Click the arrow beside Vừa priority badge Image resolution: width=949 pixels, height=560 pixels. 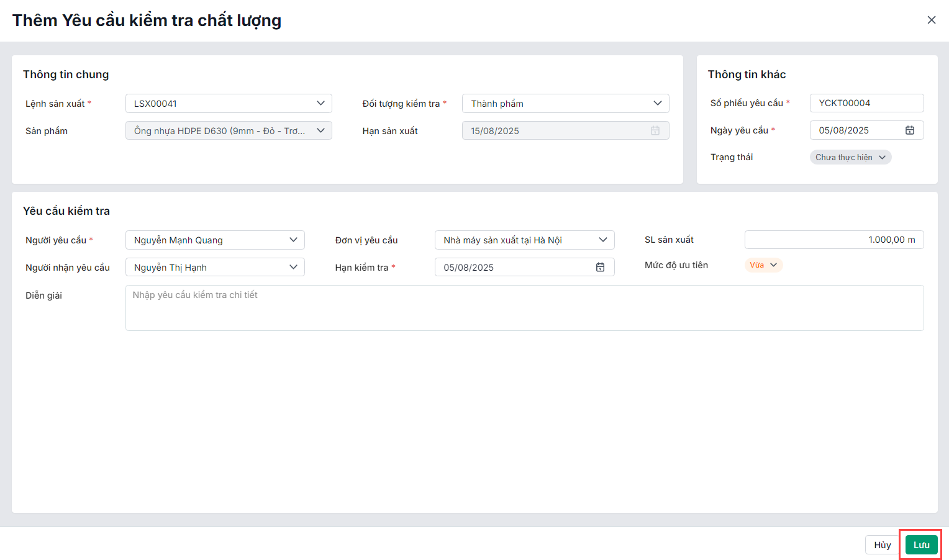[773, 265]
